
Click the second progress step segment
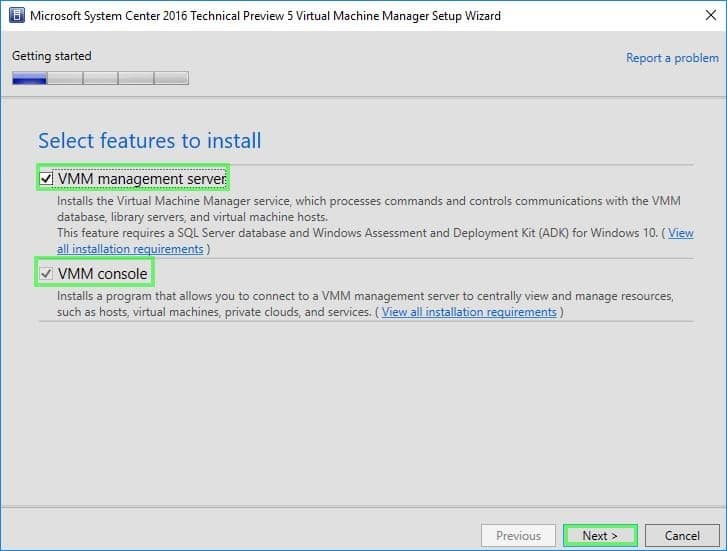coord(65,78)
